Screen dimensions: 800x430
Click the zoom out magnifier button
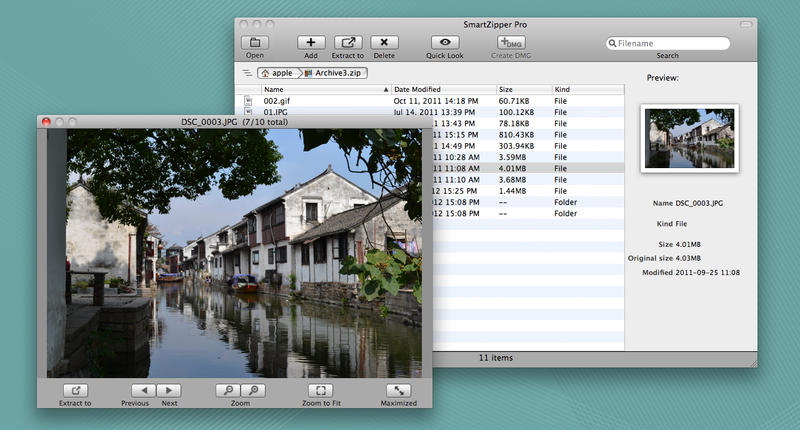tap(228, 390)
